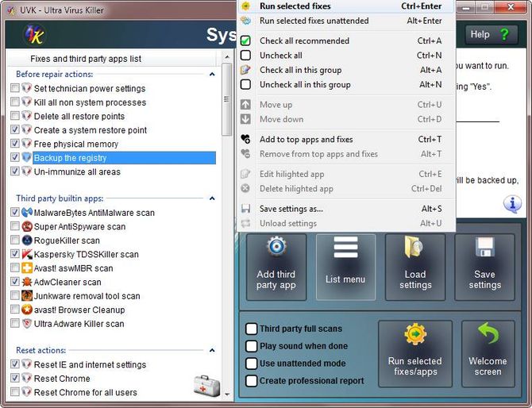Enable Play sound when done checkbox

point(251,346)
